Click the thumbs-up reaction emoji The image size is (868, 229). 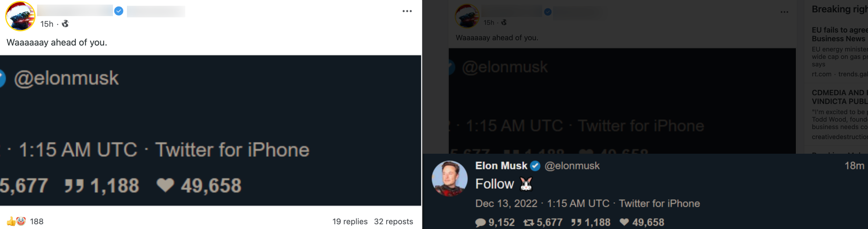[x=11, y=221]
